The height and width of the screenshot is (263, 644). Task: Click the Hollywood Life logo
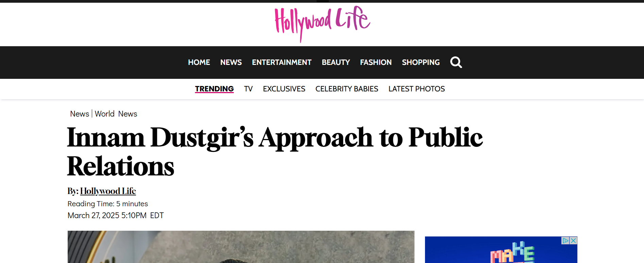[322, 24]
